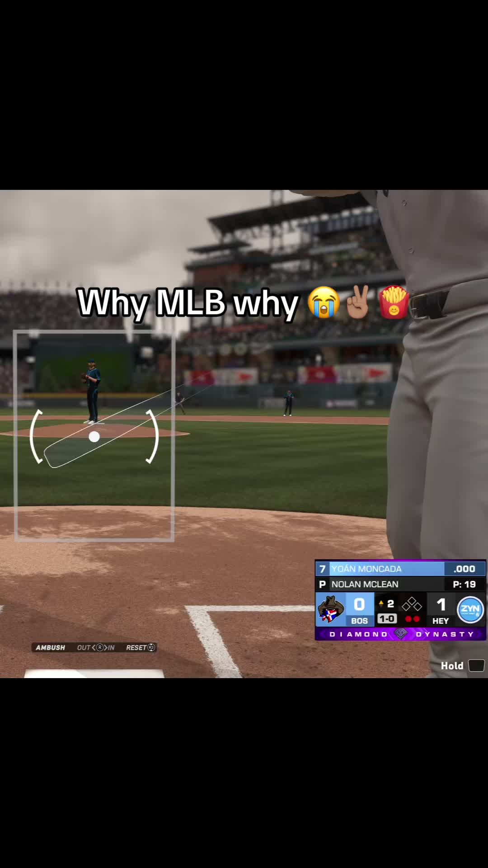Click the red outs indicator dots
The width and height of the screenshot is (488, 868).
[412, 619]
